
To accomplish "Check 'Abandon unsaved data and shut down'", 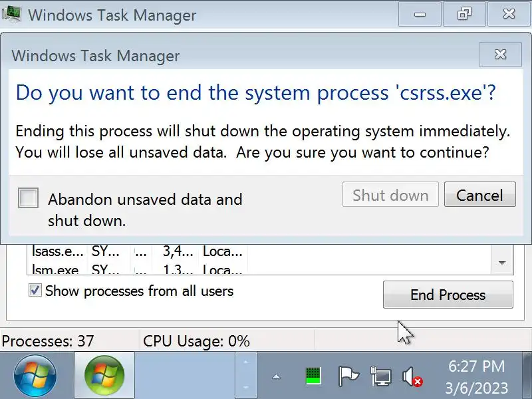I will pos(28,198).
